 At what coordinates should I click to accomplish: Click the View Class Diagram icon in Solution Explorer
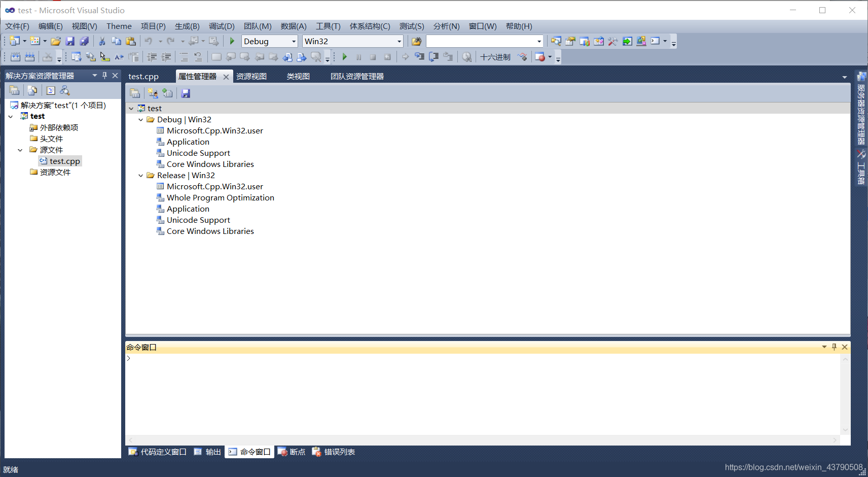65,90
